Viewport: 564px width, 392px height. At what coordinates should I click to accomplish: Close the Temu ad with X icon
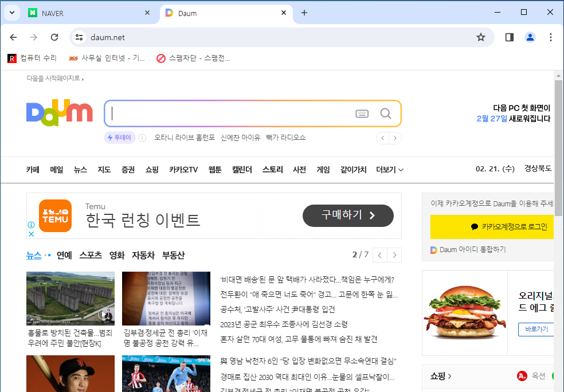tap(32, 234)
